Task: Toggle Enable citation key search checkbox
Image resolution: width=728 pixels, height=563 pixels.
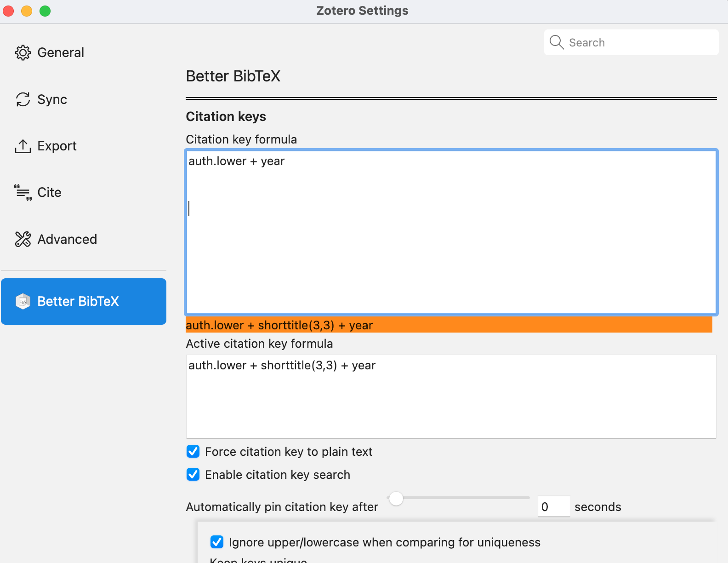Action: (193, 474)
